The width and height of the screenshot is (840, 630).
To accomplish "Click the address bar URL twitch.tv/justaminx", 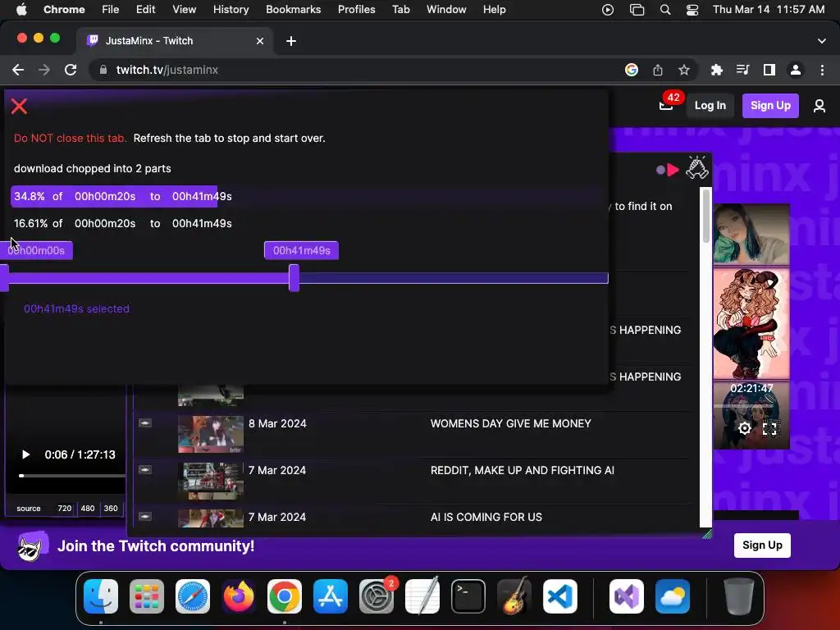I will pos(167,70).
